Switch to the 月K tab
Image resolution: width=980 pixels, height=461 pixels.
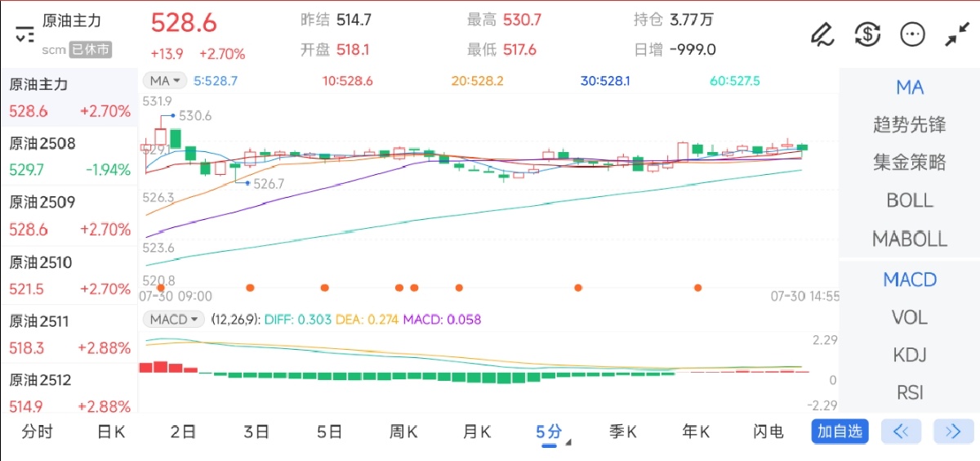coord(476,432)
